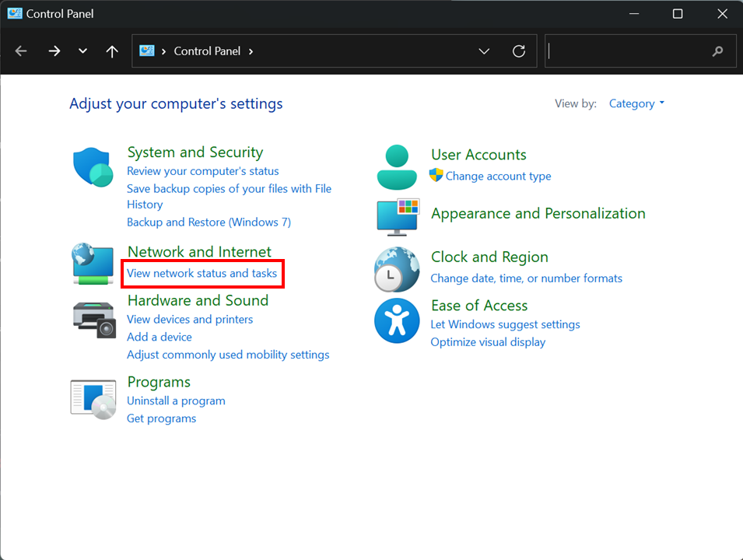Image resolution: width=743 pixels, height=560 pixels.
Task: Click the Control Panel search box
Action: pos(630,51)
